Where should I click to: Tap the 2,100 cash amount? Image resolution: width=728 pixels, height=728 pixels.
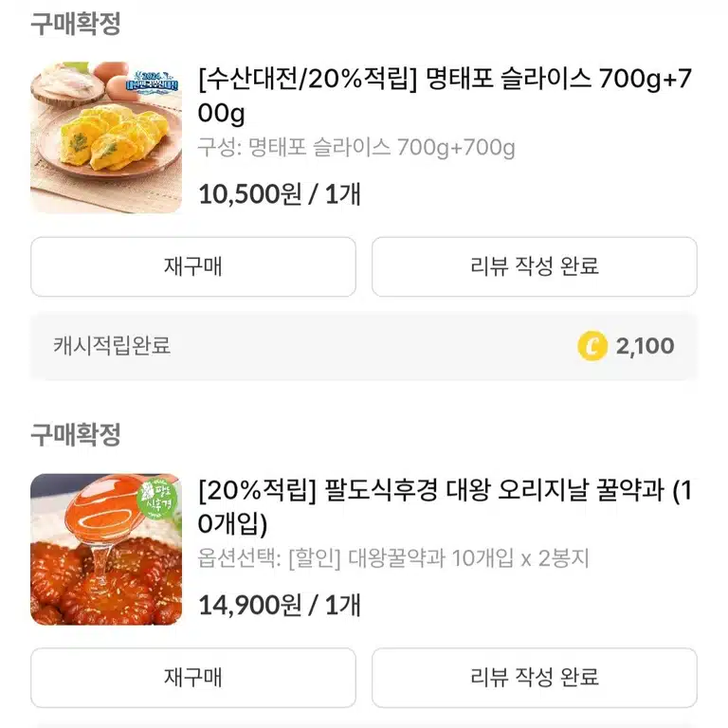(645, 346)
